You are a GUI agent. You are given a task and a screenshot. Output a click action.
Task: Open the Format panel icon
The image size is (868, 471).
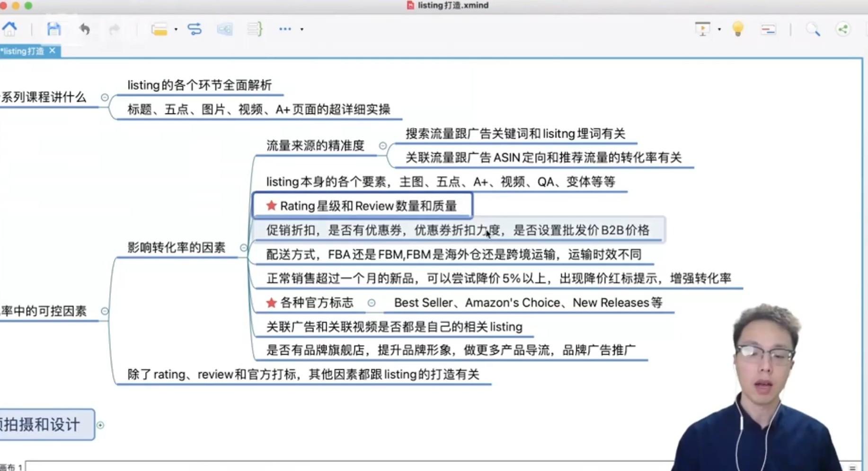[768, 29]
